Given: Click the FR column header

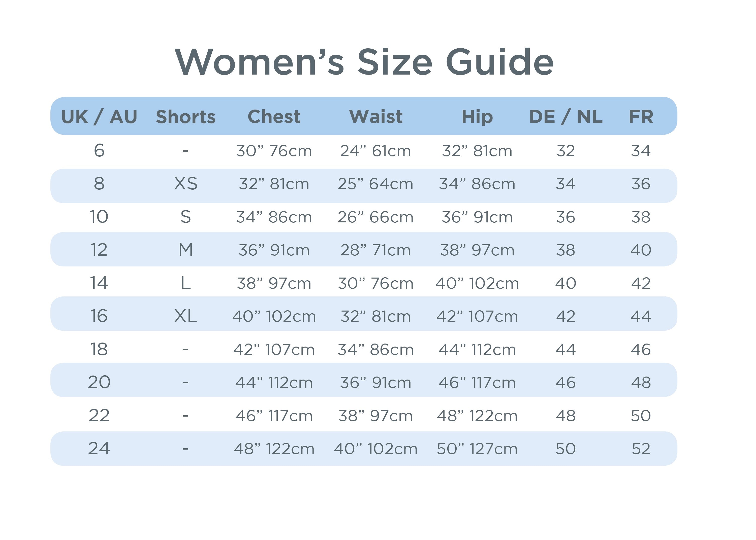Looking at the screenshot, I should 641,117.
